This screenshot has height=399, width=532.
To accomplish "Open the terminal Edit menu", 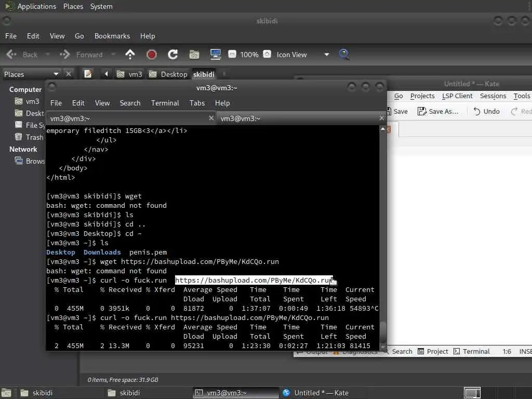I will (78, 103).
